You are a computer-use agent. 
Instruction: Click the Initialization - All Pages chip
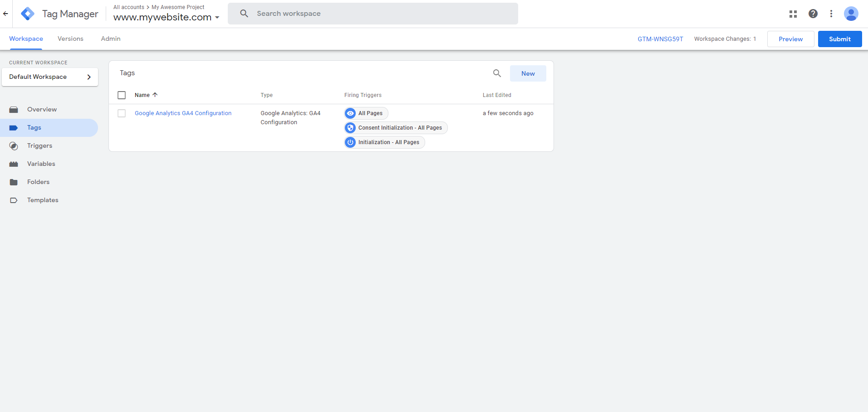(385, 142)
